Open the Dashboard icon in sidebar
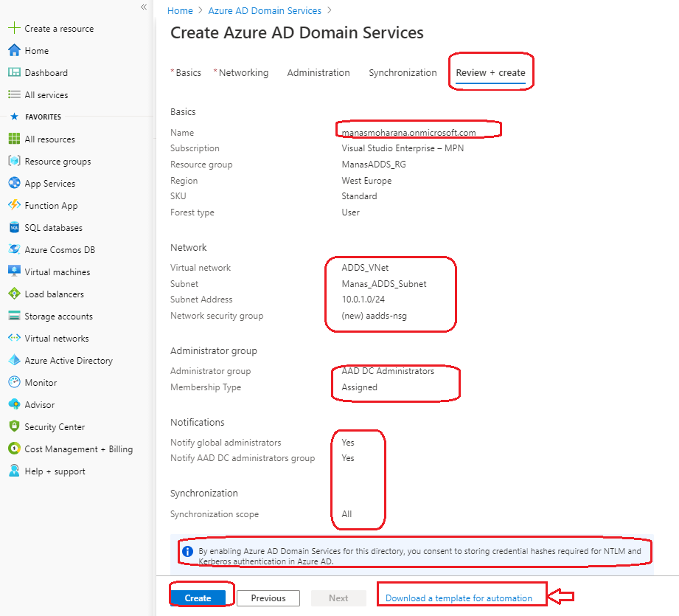 (13, 73)
